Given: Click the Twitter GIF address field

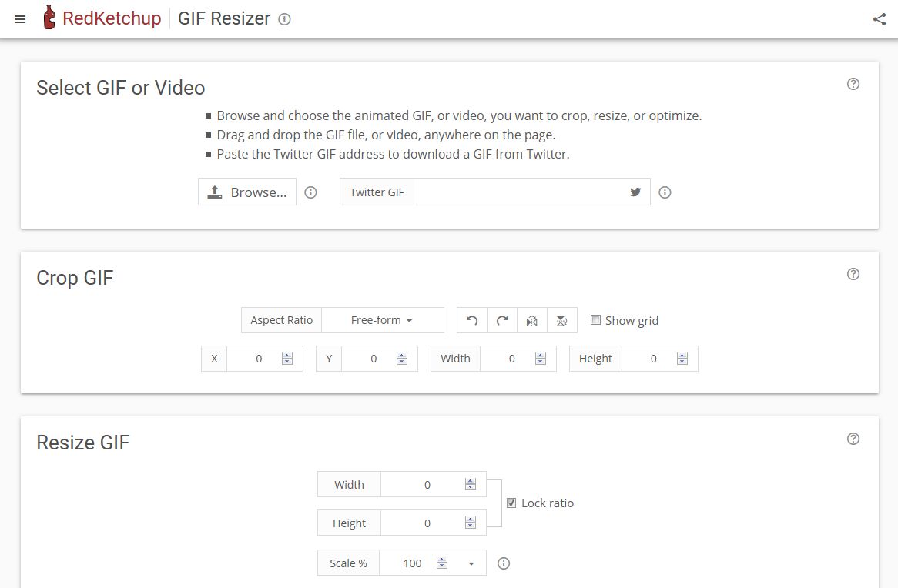Looking at the screenshot, I should coord(524,192).
